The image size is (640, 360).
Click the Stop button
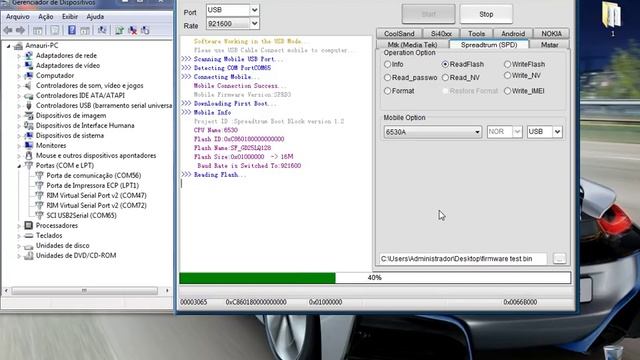486,14
